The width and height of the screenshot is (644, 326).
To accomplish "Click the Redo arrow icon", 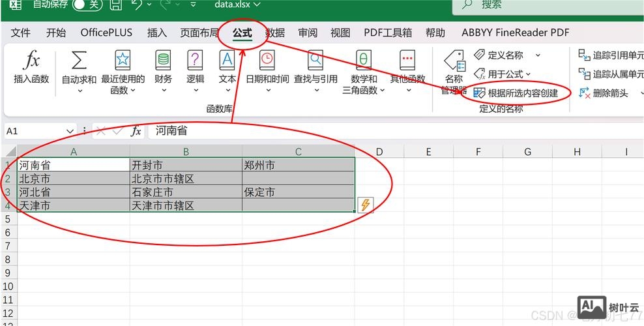I will [x=166, y=4].
